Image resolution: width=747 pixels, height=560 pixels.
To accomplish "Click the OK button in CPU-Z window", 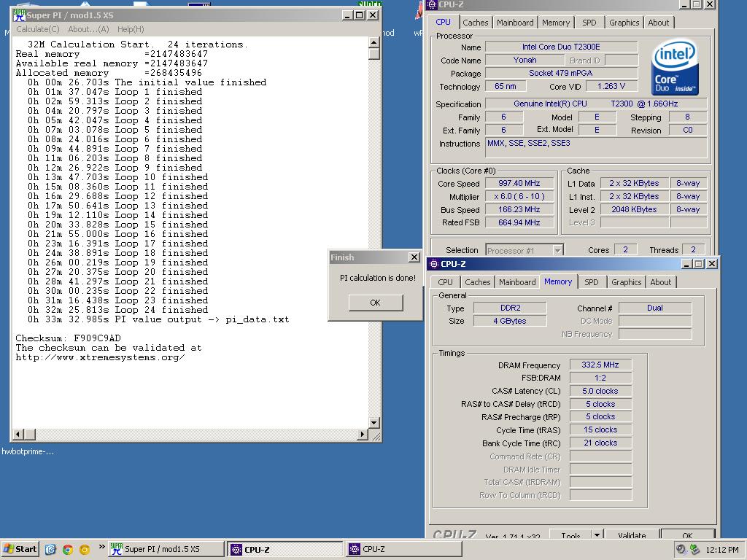I will coord(687,534).
